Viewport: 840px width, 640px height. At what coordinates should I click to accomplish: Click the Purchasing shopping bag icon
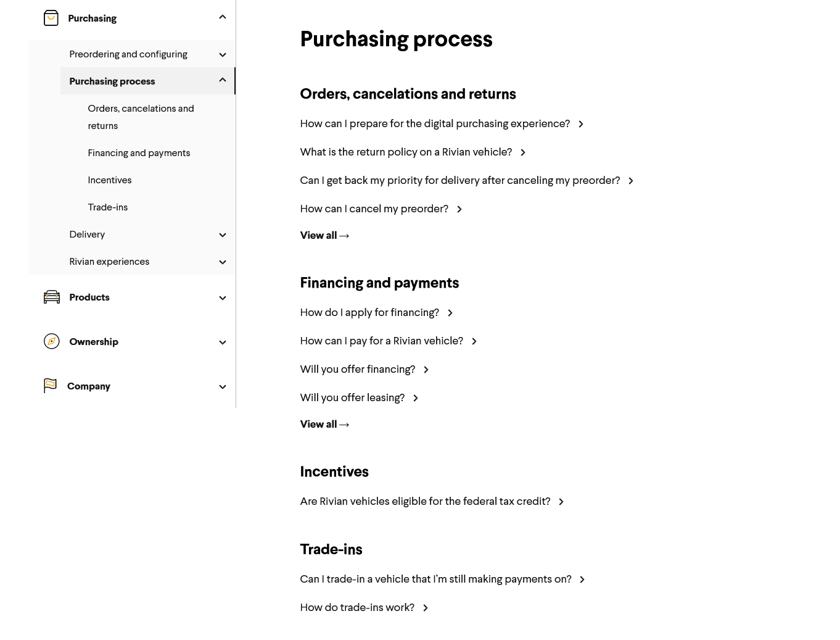(51, 18)
